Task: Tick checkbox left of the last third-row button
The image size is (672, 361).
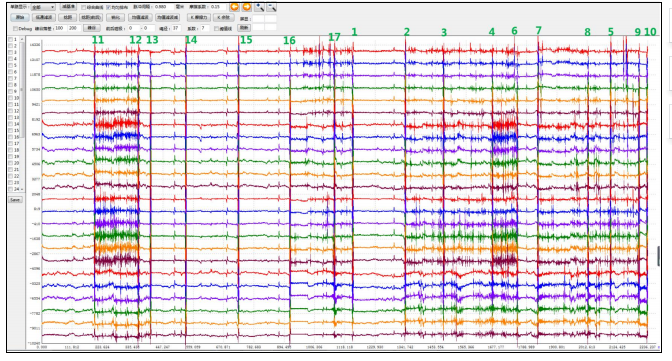Action: [x=216, y=28]
